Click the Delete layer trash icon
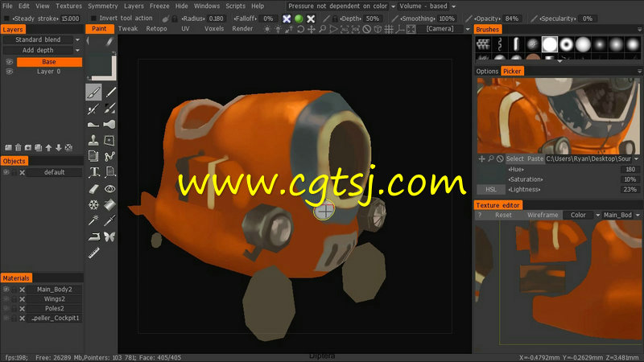Image resolution: width=644 pixels, height=362 pixels. click(18, 148)
